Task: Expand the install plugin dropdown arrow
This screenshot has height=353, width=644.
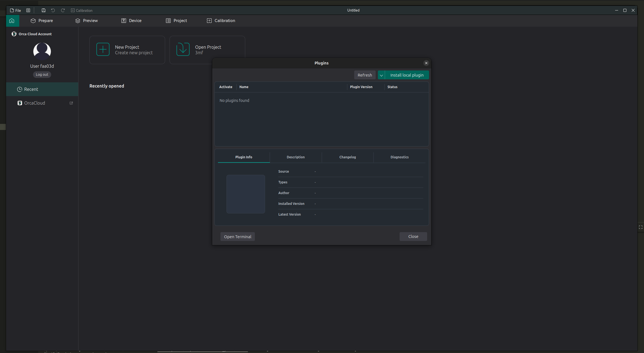Action: coord(381,75)
